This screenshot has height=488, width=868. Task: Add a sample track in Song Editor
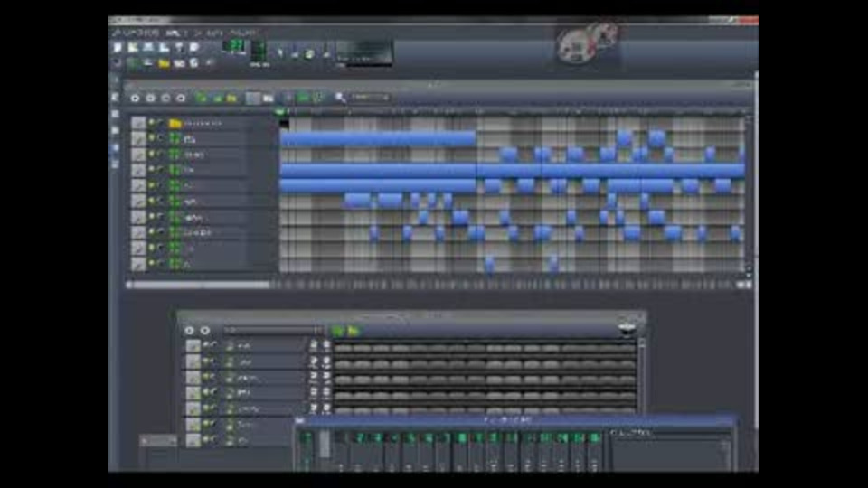click(217, 99)
